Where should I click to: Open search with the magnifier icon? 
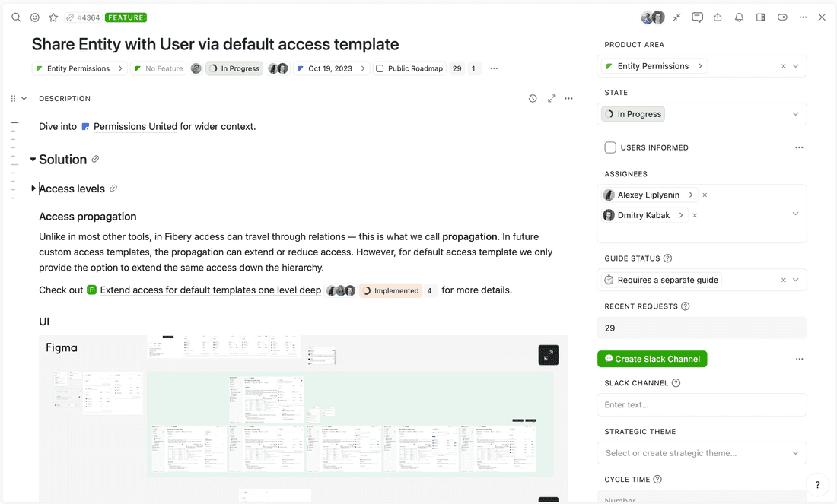[16, 17]
